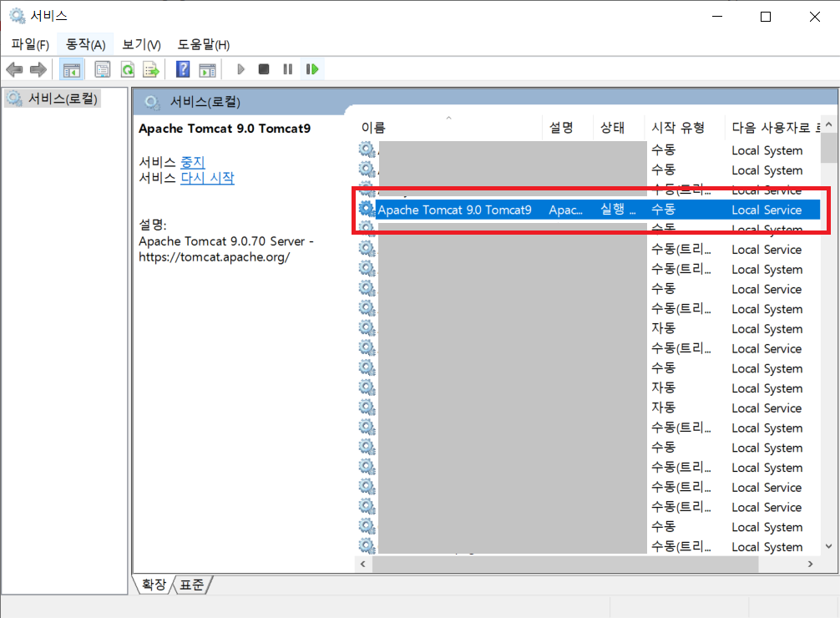Click the up arrow of vertical scrollbar
Image resolution: width=840 pixels, height=618 pixels.
829,124
